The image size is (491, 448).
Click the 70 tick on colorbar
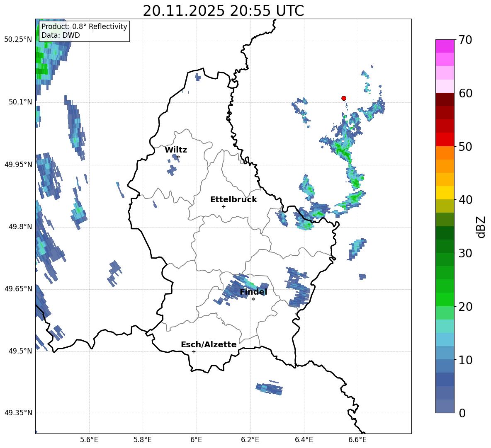point(465,40)
